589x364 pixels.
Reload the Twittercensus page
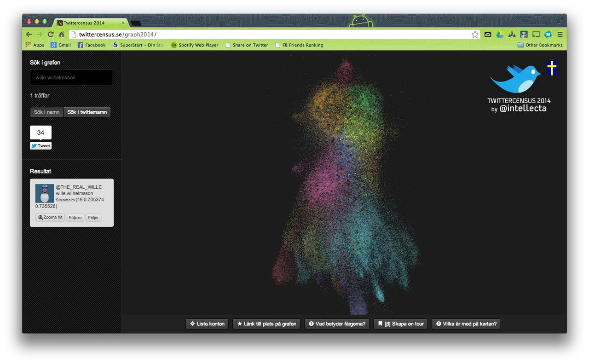click(51, 35)
